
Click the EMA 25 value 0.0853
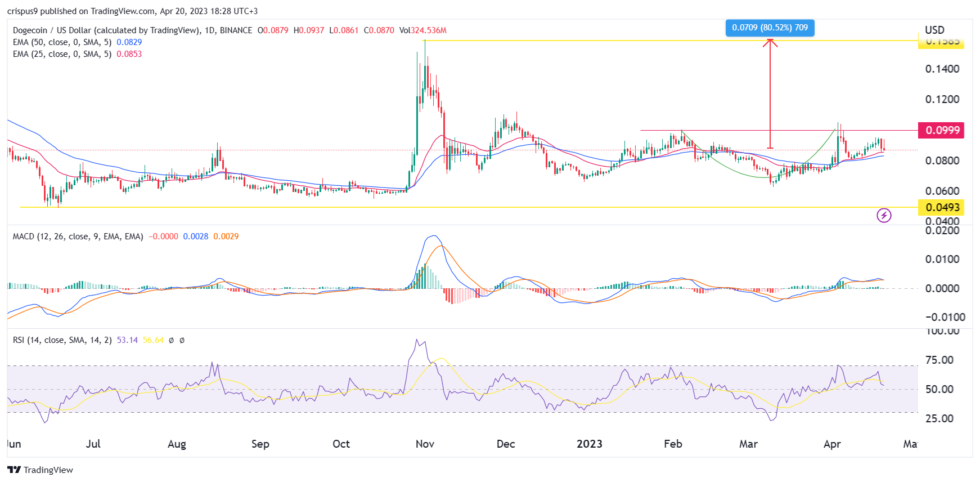[x=129, y=54]
